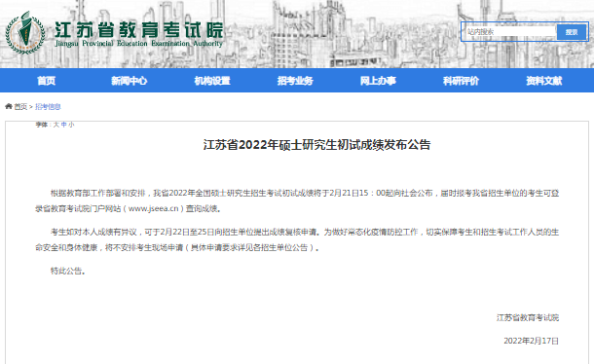Open the 招考业务 navigation menu item

(295, 81)
